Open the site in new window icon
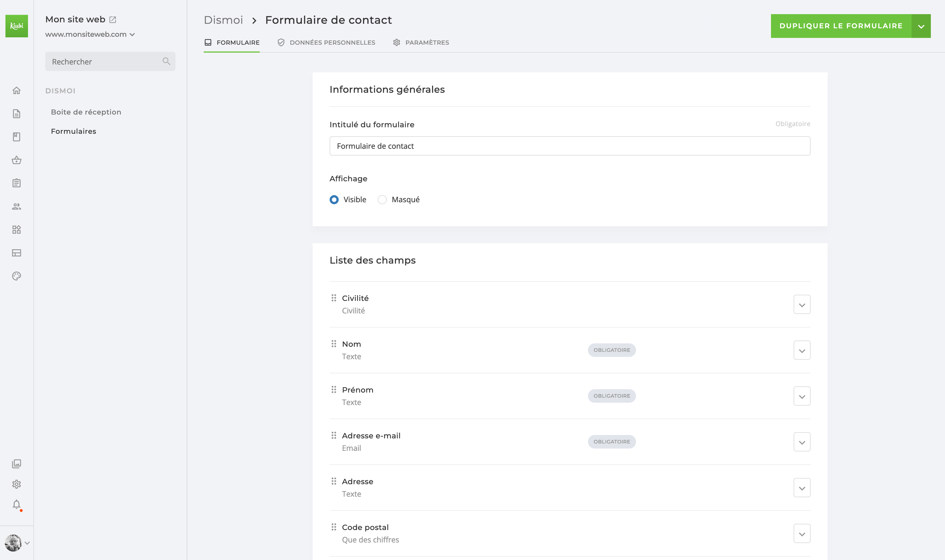Screen dimensions: 945x560 (112, 19)
